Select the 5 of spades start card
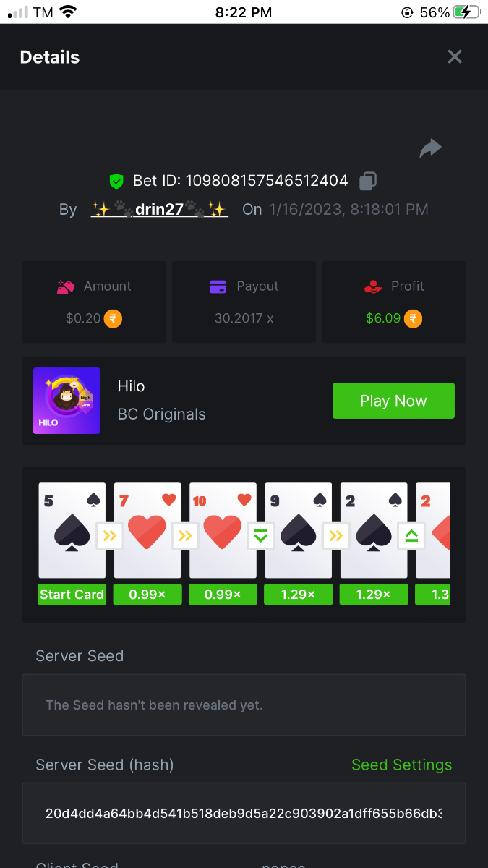This screenshot has height=868, width=488. click(72, 530)
